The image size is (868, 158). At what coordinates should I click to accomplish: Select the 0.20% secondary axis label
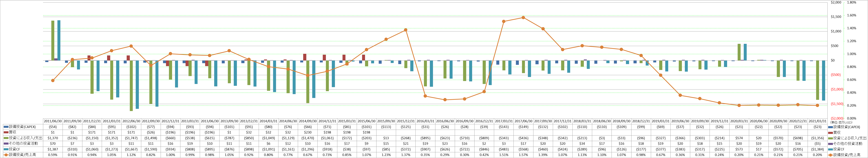point(851,106)
